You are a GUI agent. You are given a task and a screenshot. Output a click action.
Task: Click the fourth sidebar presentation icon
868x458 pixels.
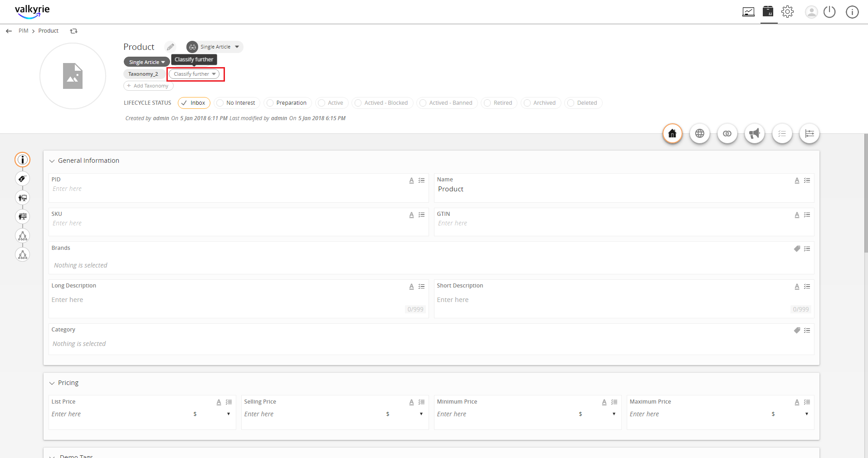(23, 217)
